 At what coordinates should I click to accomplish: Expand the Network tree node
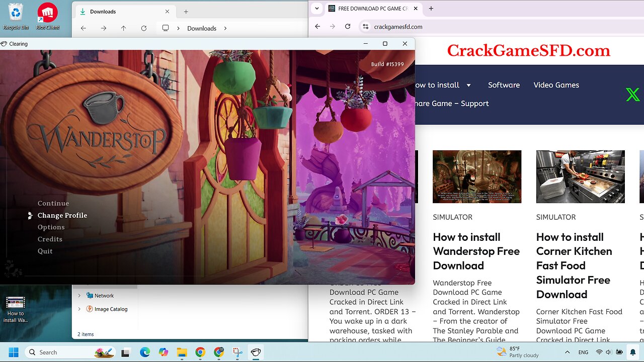click(79, 296)
